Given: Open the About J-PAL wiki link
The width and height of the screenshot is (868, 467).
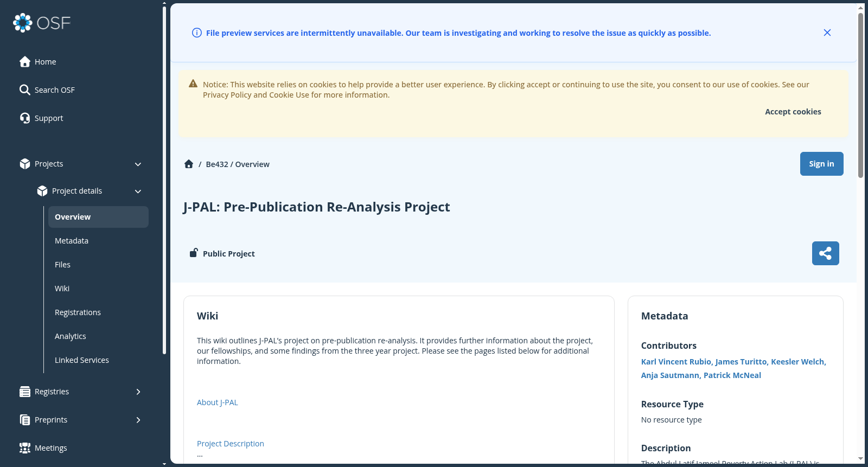Looking at the screenshot, I should coord(218,402).
